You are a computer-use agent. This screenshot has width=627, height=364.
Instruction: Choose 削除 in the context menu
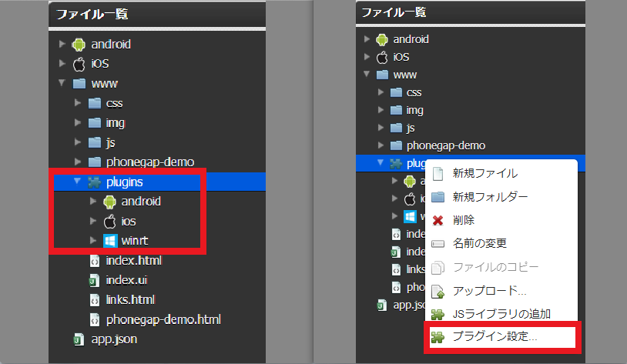coord(464,220)
